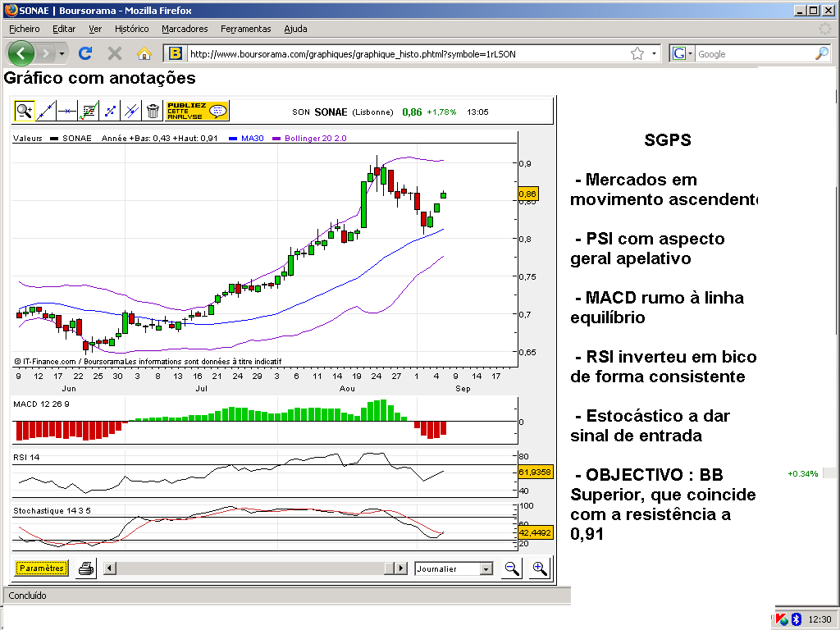This screenshot has height=630, width=840.
Task: Zoom in the chart with plus magnifier
Action: point(539,568)
